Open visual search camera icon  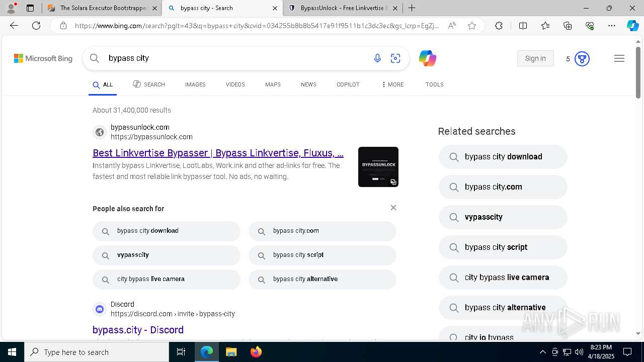coord(395,59)
